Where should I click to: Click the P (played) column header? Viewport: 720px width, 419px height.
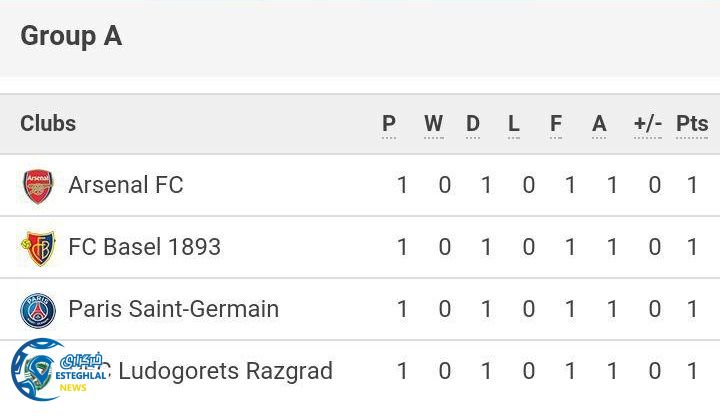click(389, 124)
